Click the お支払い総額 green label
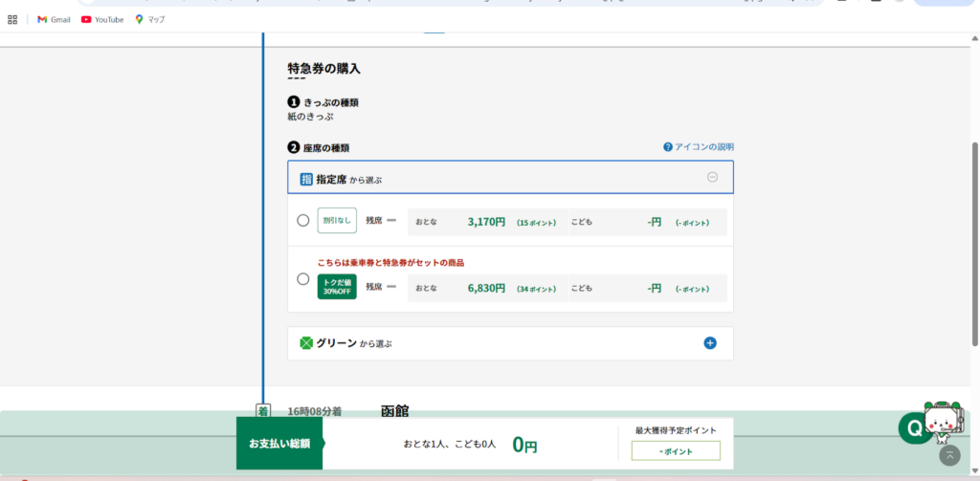Image resolution: width=980 pixels, height=481 pixels. [x=279, y=444]
